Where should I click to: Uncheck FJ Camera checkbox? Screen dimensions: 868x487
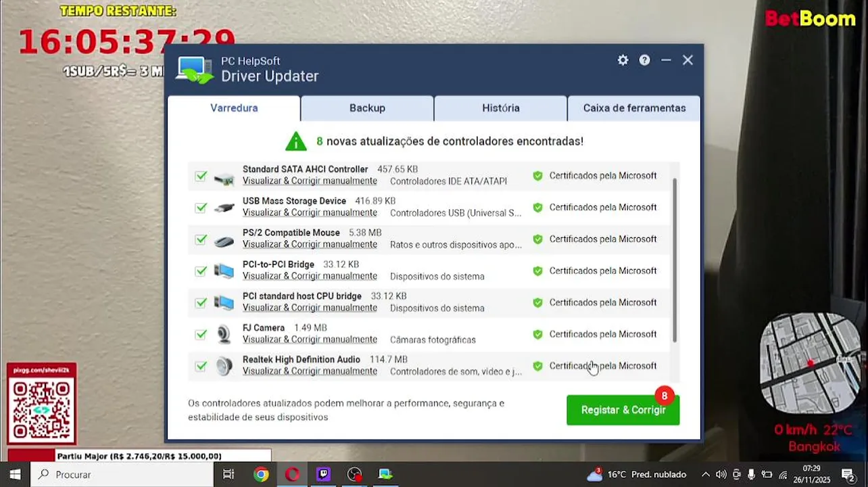pyautogui.click(x=201, y=334)
